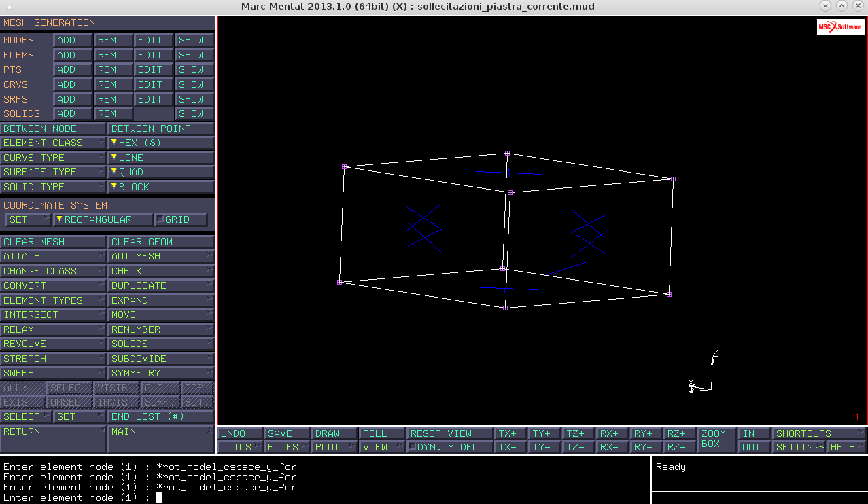Open the CHECK submenu
The width and height of the screenshot is (868, 504).
161,271
